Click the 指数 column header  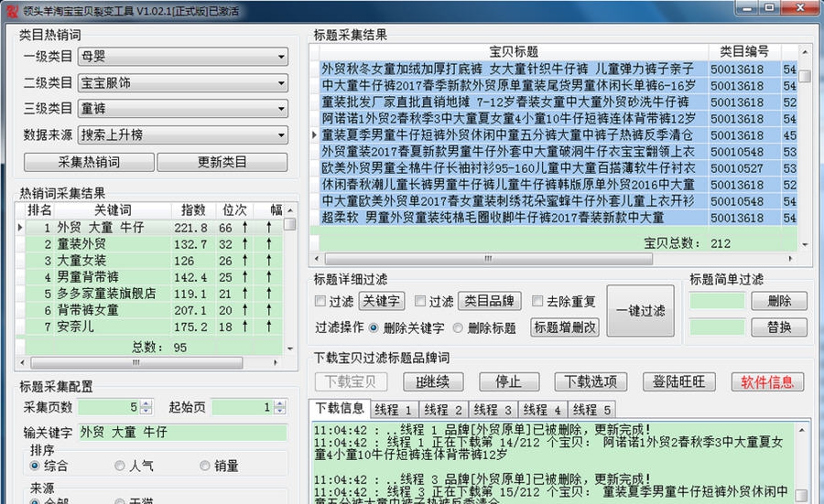coord(193,210)
